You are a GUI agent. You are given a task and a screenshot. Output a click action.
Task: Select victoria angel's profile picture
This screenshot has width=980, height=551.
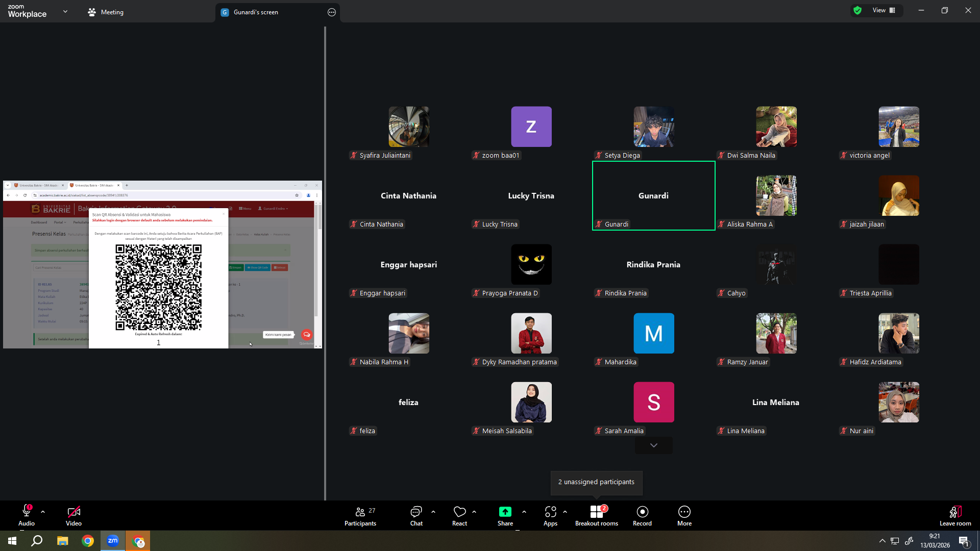tap(899, 127)
